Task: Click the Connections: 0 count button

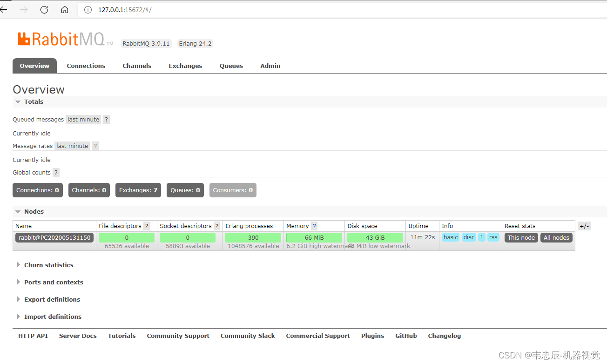Action: click(38, 190)
